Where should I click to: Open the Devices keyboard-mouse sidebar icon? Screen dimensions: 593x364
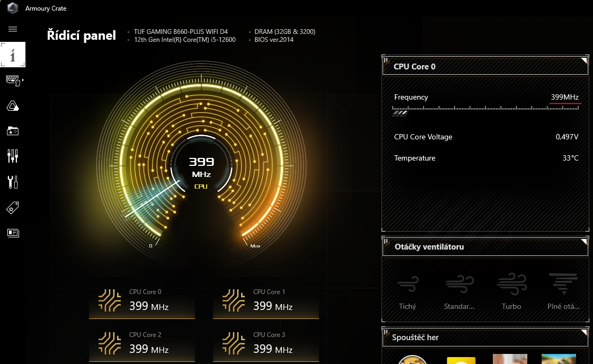click(x=13, y=81)
